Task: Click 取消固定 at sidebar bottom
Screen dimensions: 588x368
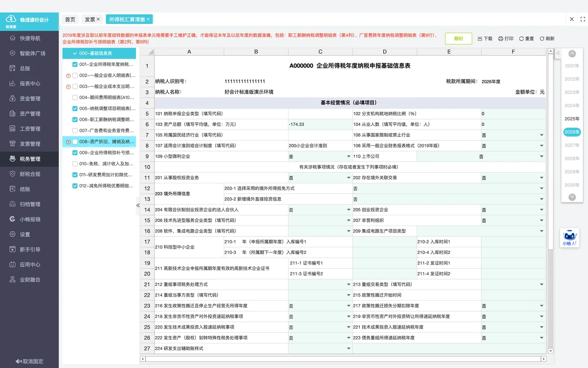Action: (29, 361)
